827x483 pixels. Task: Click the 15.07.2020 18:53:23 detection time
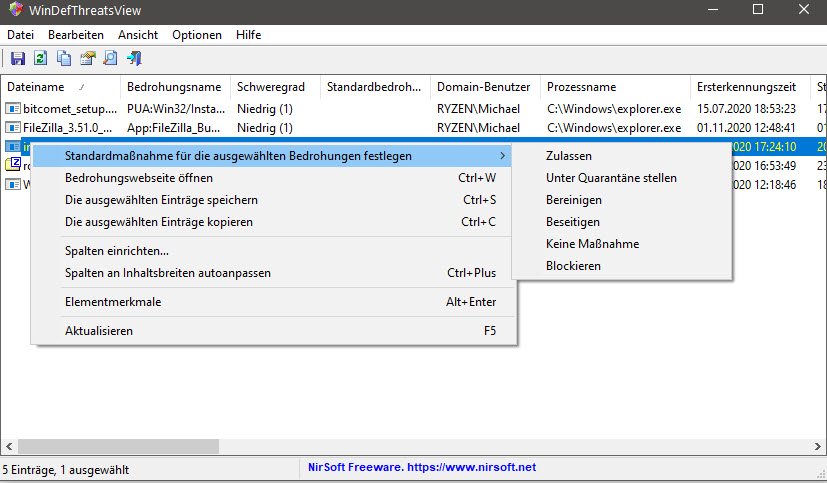[x=746, y=109]
